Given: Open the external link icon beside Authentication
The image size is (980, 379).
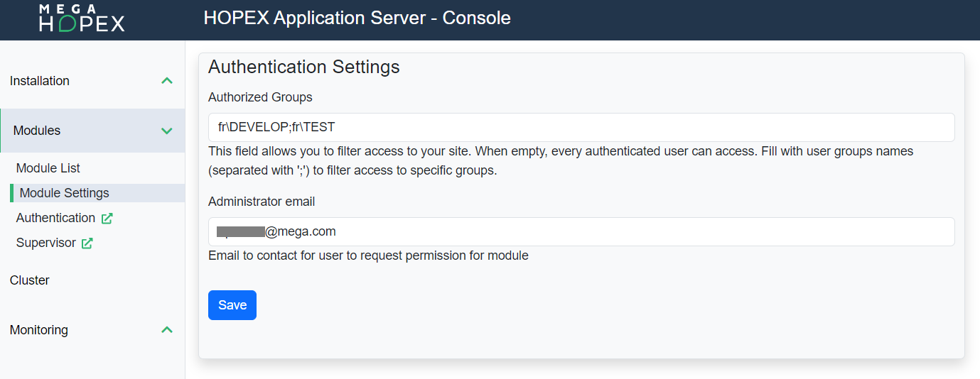Looking at the screenshot, I should (x=107, y=219).
